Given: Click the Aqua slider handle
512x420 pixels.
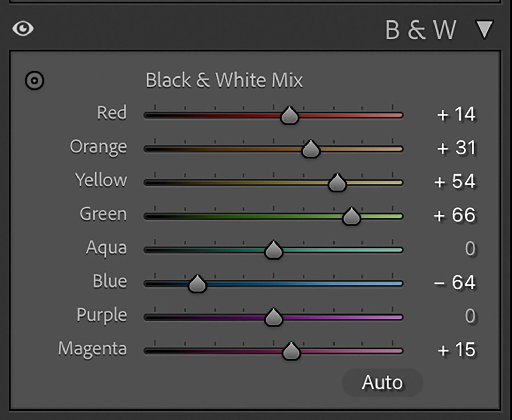Looking at the screenshot, I should [273, 250].
